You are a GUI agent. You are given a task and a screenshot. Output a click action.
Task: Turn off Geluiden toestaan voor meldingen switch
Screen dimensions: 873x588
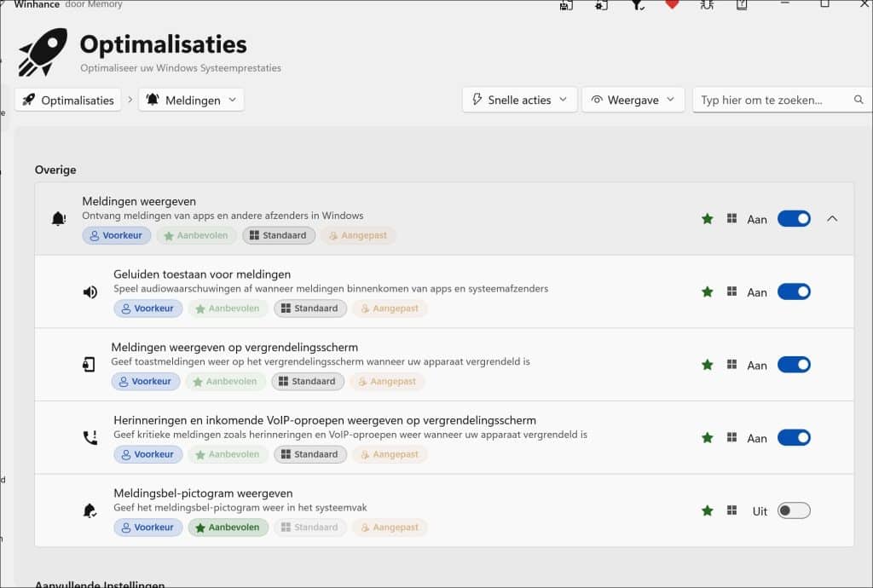[x=794, y=291]
